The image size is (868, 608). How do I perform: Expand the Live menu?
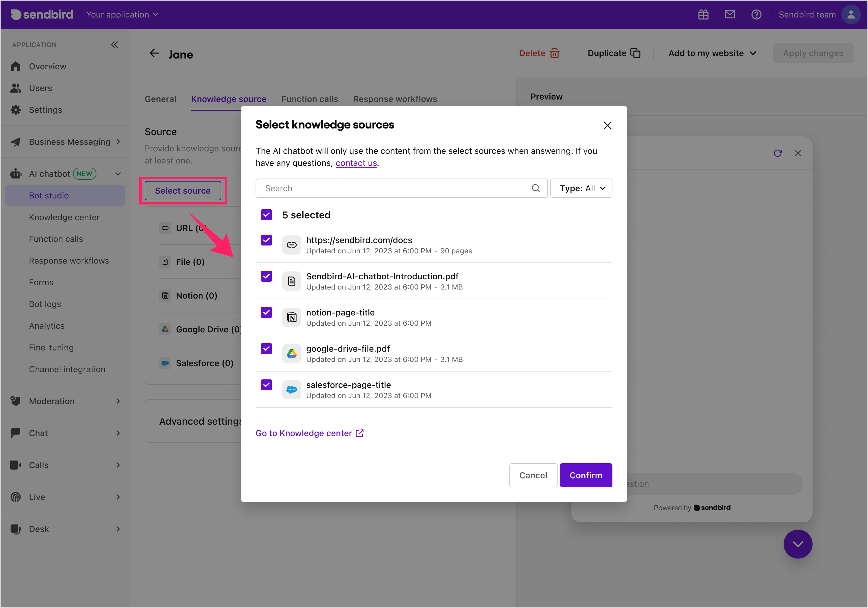[x=65, y=497]
